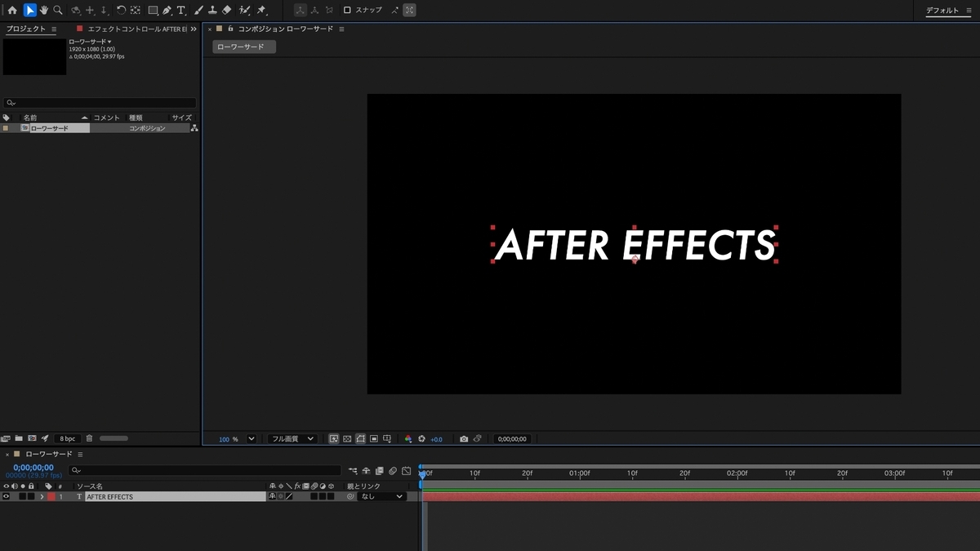Switch to the プロジェクト tab
Viewport: 980px width, 551px height.
(x=26, y=29)
